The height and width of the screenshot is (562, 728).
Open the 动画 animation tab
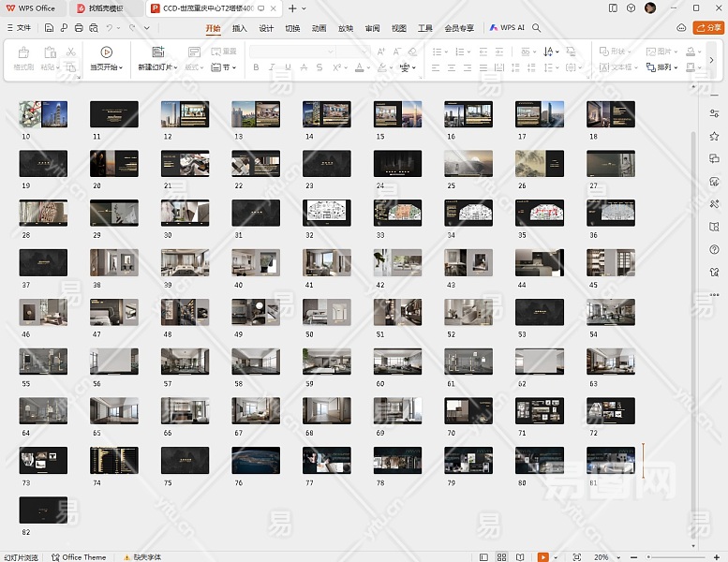pyautogui.click(x=319, y=28)
